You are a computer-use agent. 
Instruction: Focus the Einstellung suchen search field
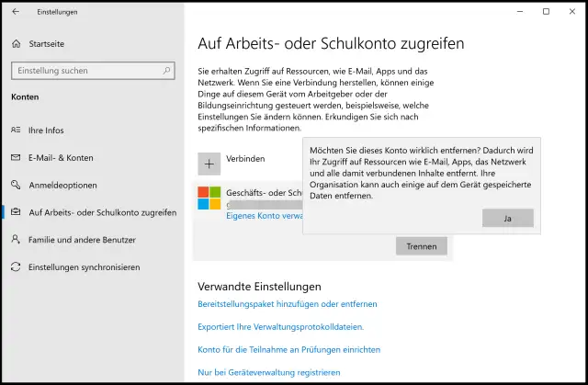(x=87, y=70)
